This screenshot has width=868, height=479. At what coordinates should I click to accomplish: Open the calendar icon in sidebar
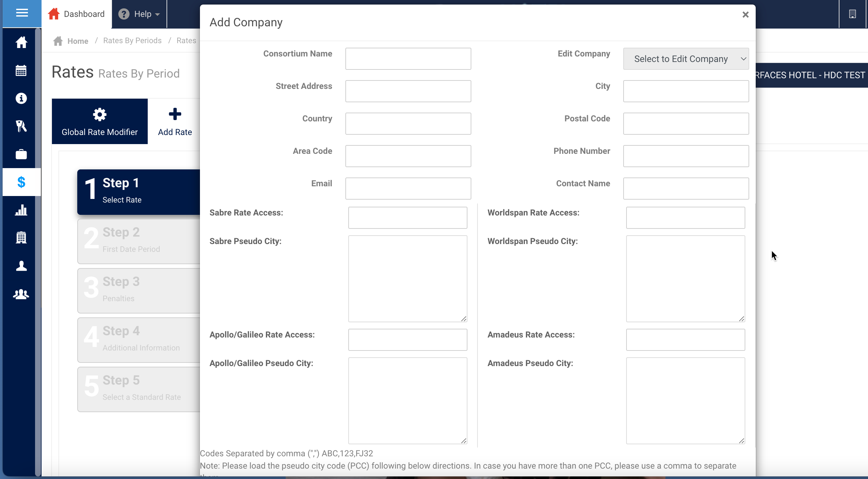coord(21,70)
